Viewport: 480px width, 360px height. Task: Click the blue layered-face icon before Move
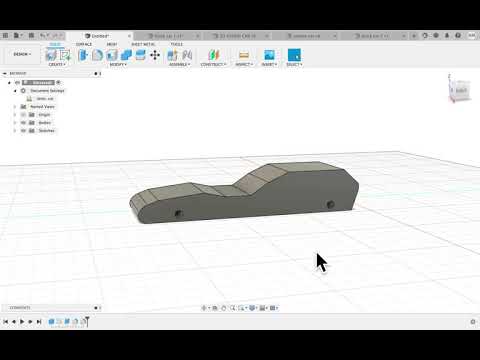tap(140, 55)
